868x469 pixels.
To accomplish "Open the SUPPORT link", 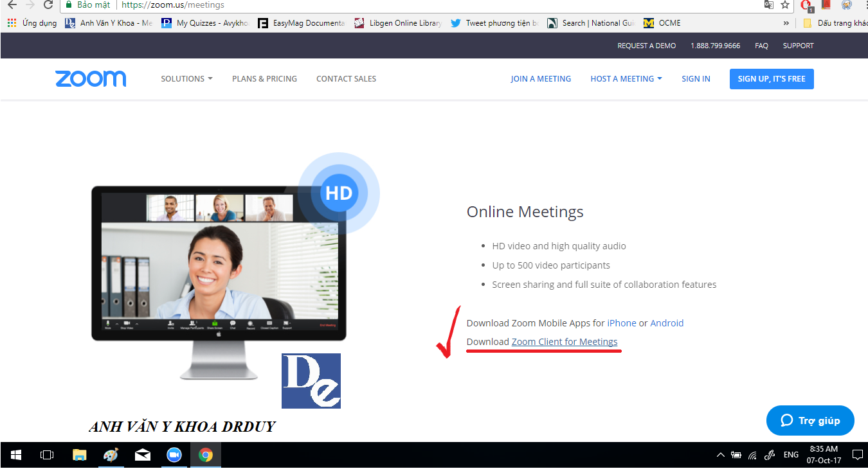I will pyautogui.click(x=798, y=46).
